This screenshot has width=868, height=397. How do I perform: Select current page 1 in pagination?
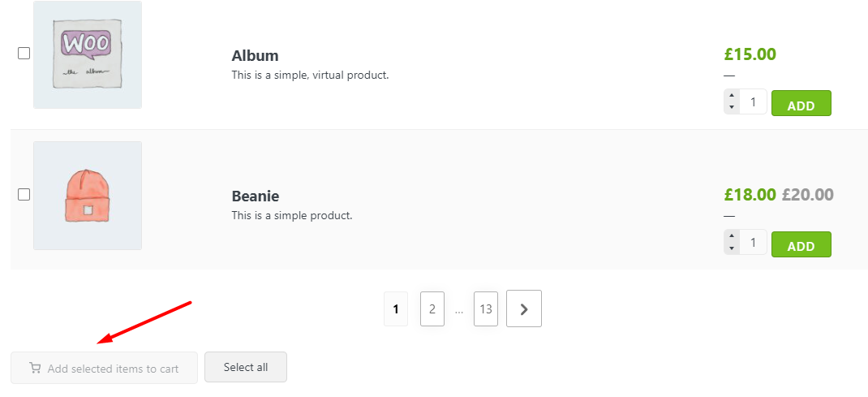pos(396,309)
